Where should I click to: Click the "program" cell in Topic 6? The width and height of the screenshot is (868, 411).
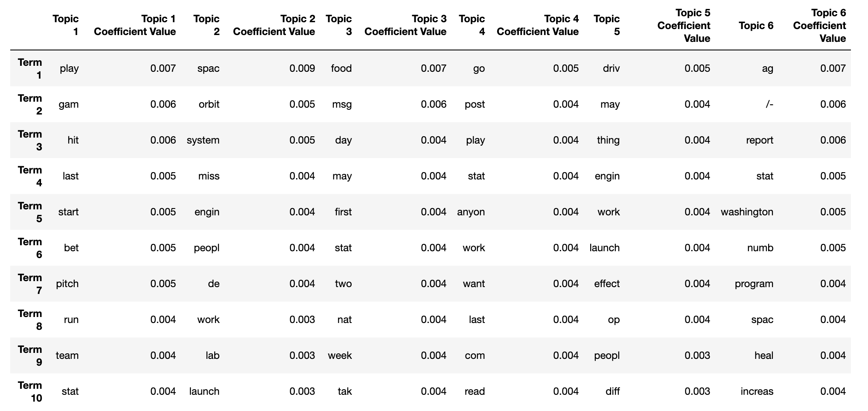[x=754, y=284]
